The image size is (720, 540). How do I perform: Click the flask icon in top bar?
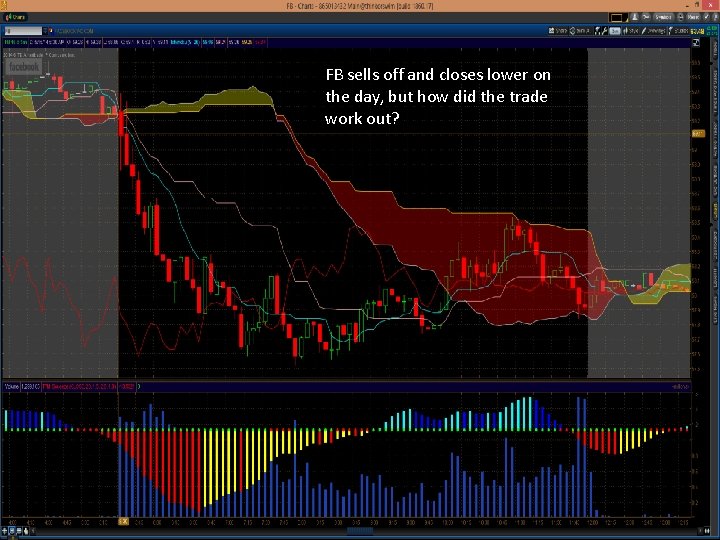point(635,17)
